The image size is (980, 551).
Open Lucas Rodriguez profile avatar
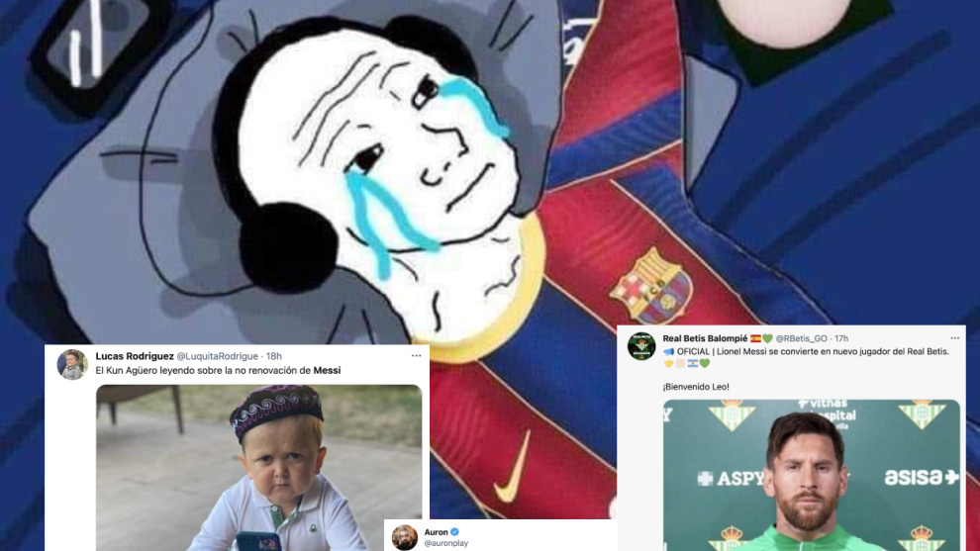coord(72,364)
